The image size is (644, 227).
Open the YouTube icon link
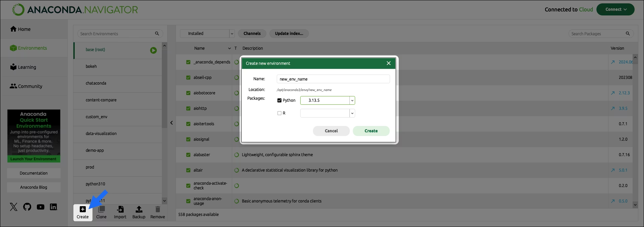coord(41,207)
